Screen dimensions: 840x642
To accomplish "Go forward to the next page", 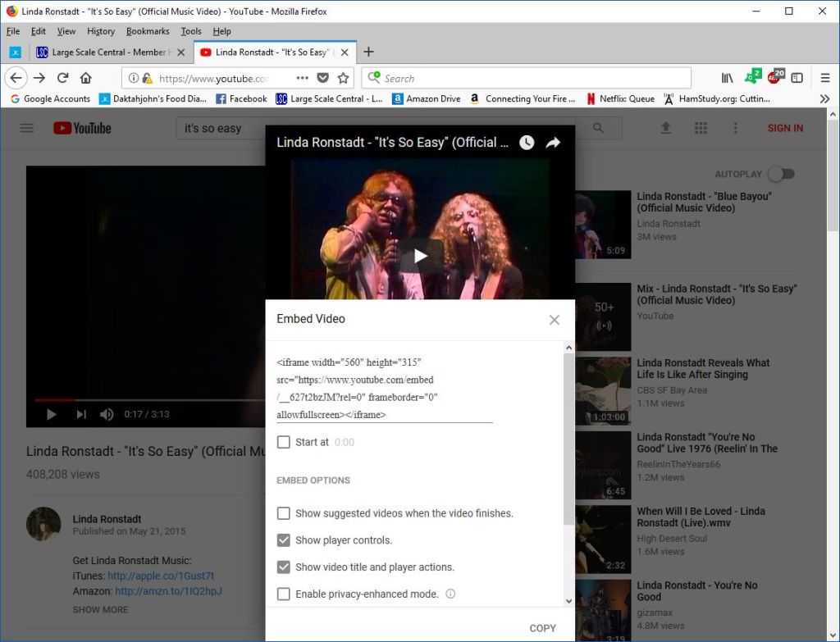I will (x=39, y=78).
